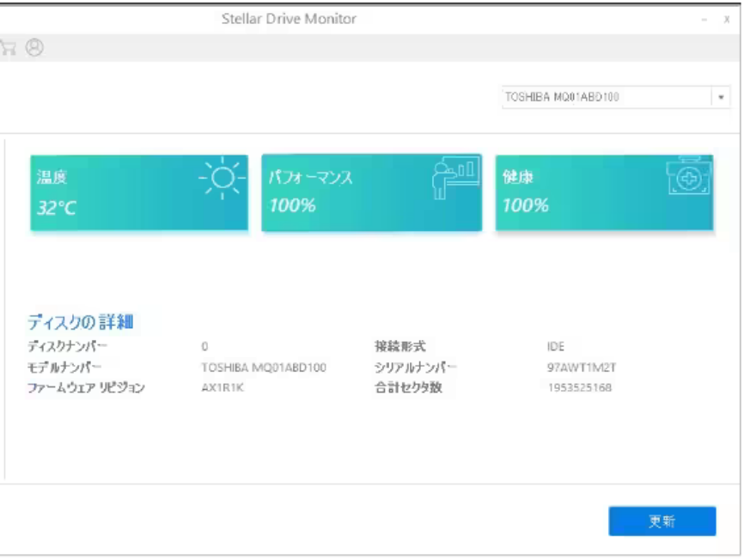The width and height of the screenshot is (744, 560).
Task: Close the Stellar Drive Monitor window
Action: pyautogui.click(x=727, y=19)
